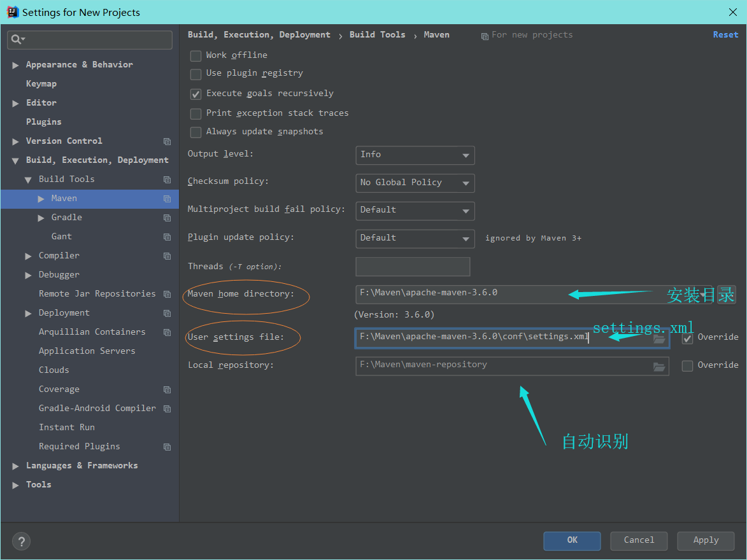
Task: Uncheck Execute goals recursively
Action: [x=196, y=94]
